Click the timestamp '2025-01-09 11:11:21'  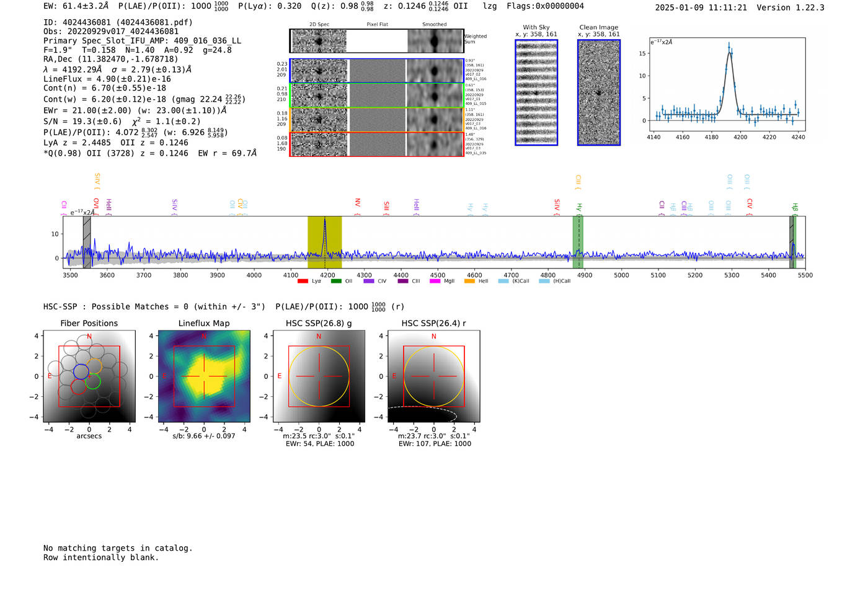click(x=701, y=7)
